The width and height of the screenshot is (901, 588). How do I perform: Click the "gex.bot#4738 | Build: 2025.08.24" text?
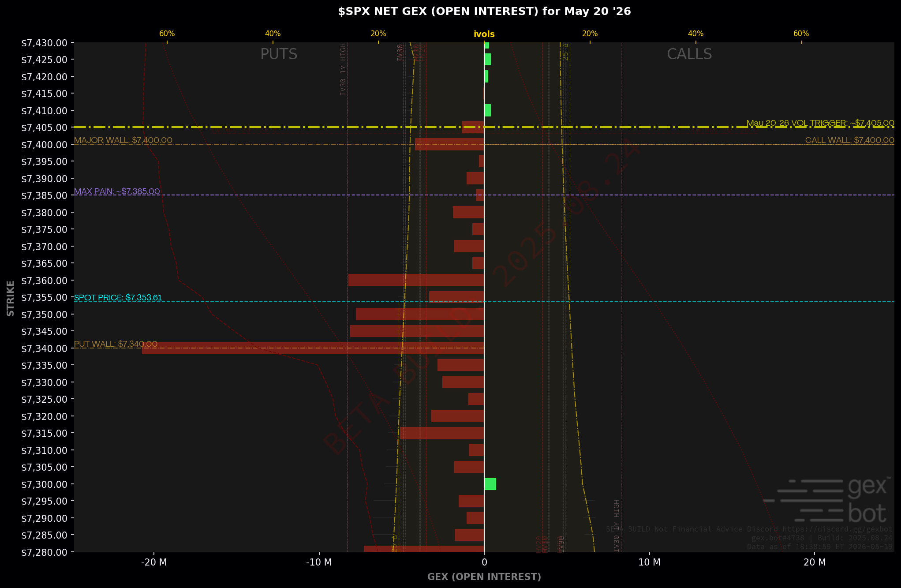[822, 538]
